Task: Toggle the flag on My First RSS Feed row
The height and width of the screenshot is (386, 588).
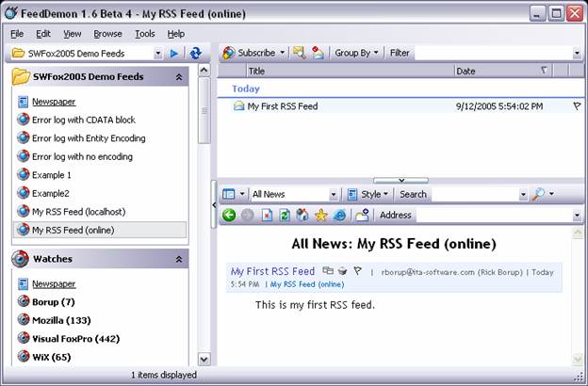Action: pyautogui.click(x=577, y=106)
